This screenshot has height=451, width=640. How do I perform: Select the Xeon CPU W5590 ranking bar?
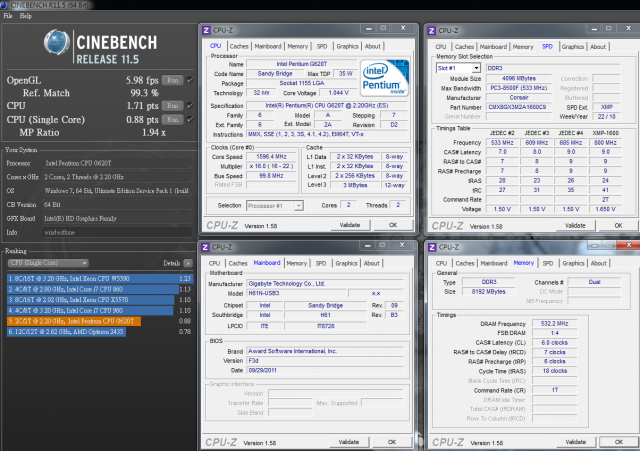click(x=100, y=278)
